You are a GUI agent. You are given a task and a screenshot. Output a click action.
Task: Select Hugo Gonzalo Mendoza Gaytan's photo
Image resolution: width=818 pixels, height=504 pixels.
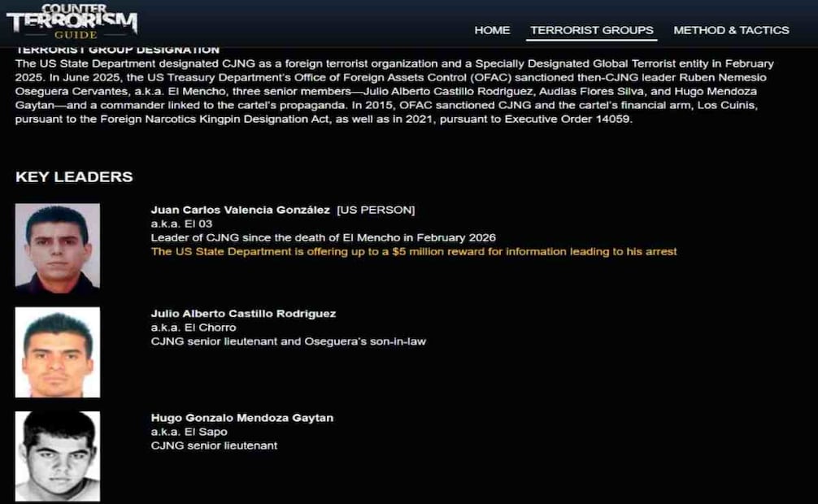[x=58, y=456]
